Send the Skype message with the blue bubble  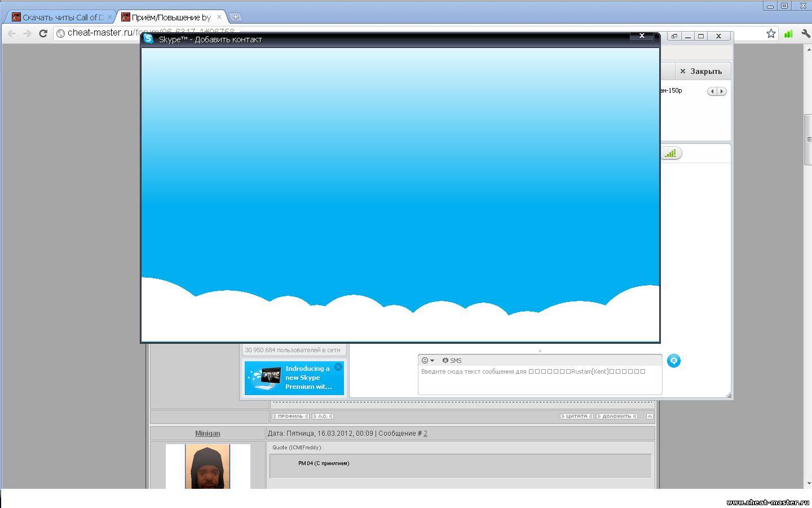pos(673,361)
